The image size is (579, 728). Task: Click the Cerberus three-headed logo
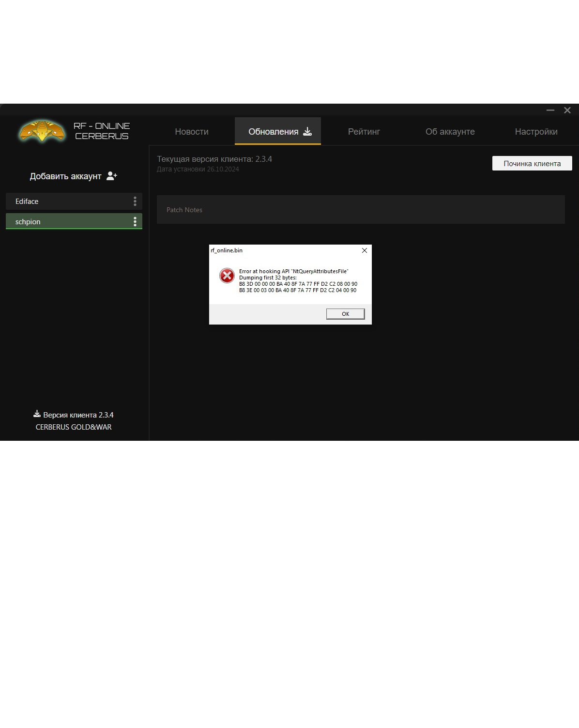[x=42, y=131]
